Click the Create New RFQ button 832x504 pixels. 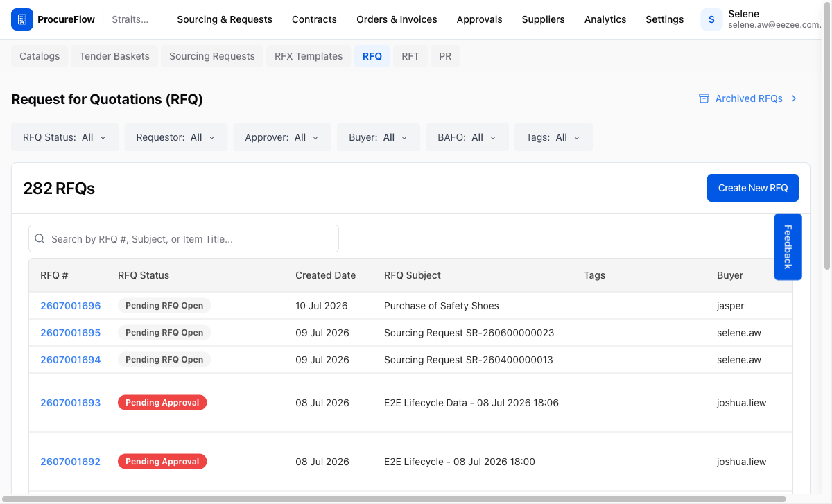[753, 188]
